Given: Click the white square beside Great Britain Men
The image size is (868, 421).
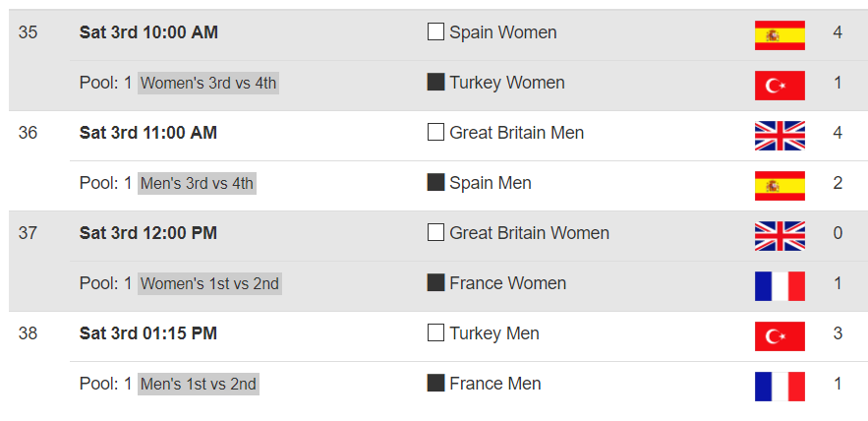Looking at the screenshot, I should (x=436, y=133).
